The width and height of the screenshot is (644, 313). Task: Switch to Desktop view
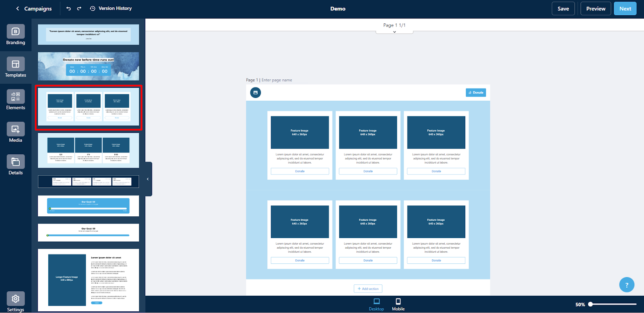coord(376,305)
